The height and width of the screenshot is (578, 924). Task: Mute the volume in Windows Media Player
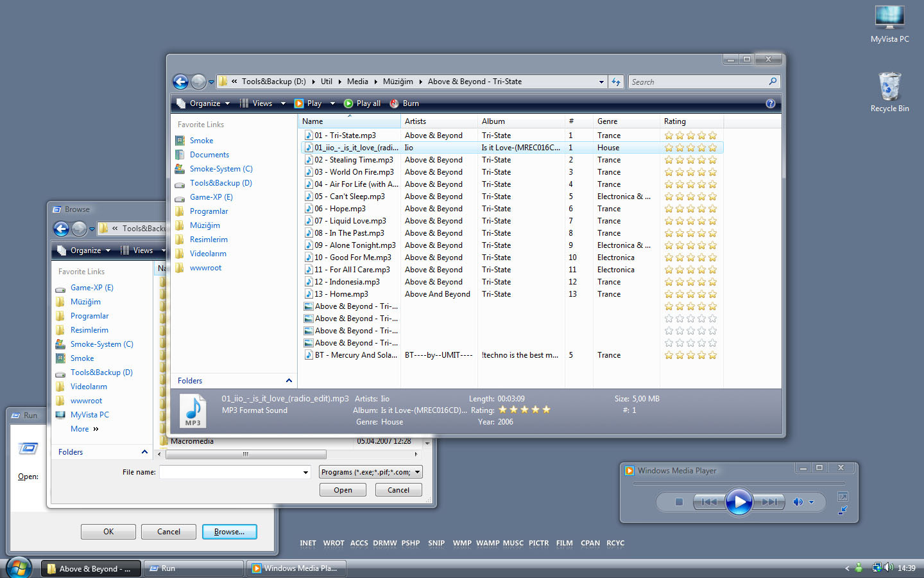pos(798,502)
